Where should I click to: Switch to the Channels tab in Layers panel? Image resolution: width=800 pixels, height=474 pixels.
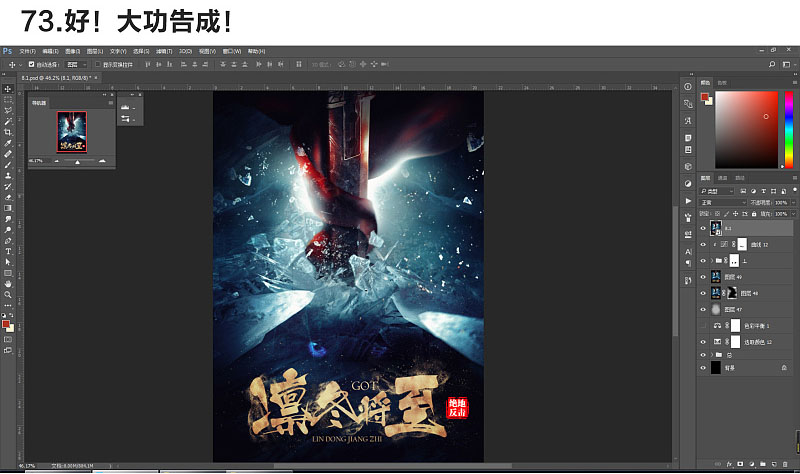[x=722, y=178]
